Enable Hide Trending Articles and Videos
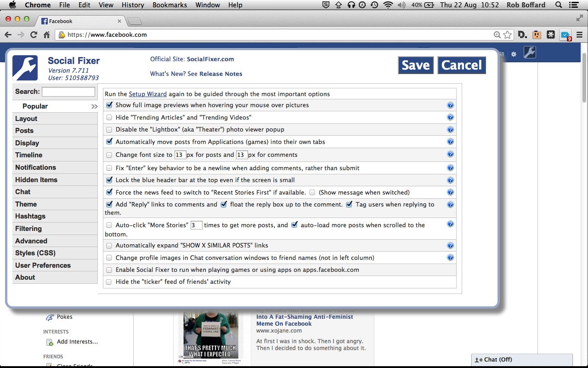 (109, 117)
